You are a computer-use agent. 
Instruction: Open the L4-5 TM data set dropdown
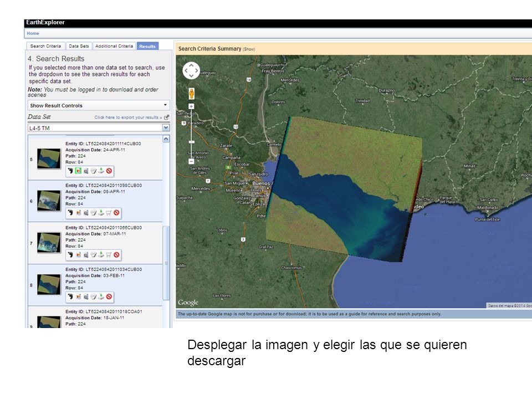click(99, 128)
